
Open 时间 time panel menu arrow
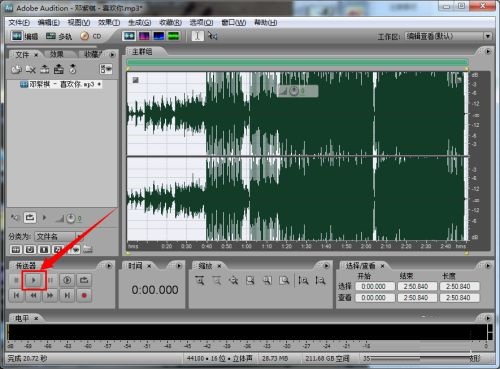pos(179,266)
